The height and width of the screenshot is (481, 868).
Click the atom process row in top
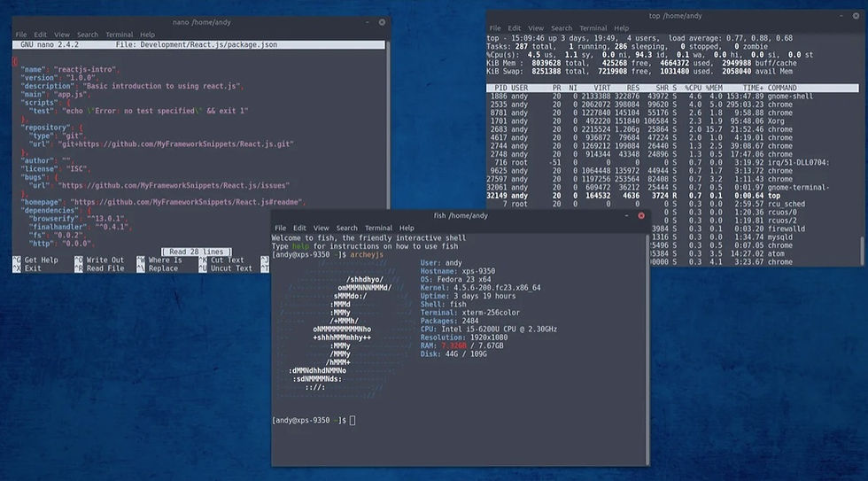click(755, 253)
